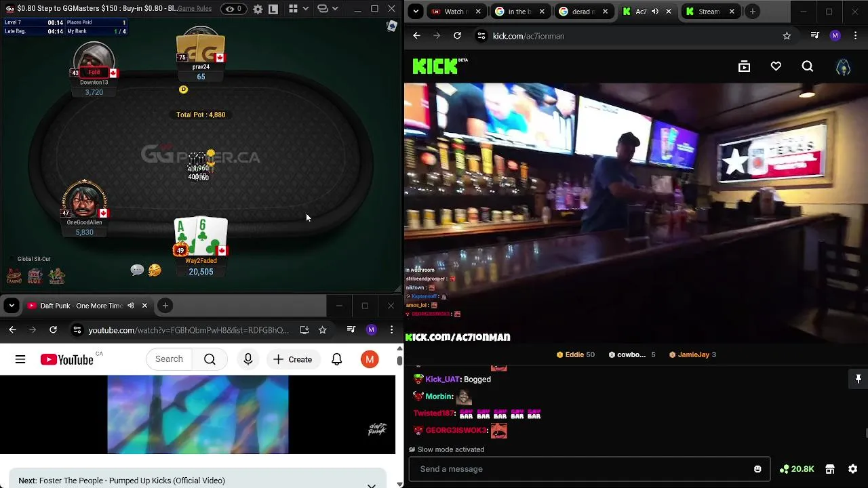The width and height of the screenshot is (868, 488).
Task: Open the Kick chat settings gear
Action: pos(853,469)
